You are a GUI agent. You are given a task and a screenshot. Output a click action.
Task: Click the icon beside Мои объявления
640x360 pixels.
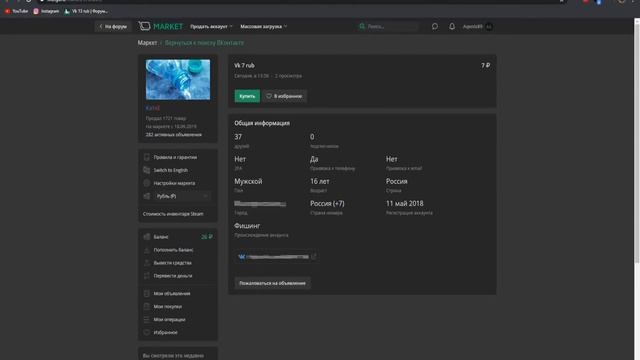pyautogui.click(x=147, y=293)
